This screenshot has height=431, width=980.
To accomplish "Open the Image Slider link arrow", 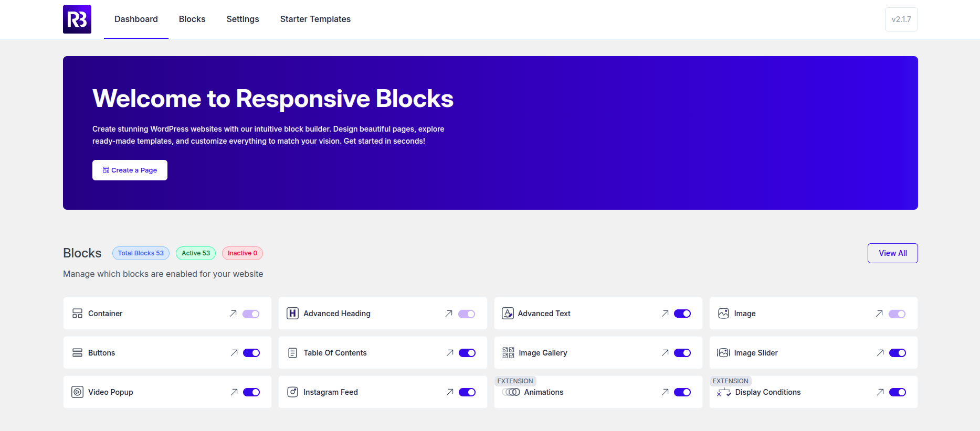I will coord(880,353).
